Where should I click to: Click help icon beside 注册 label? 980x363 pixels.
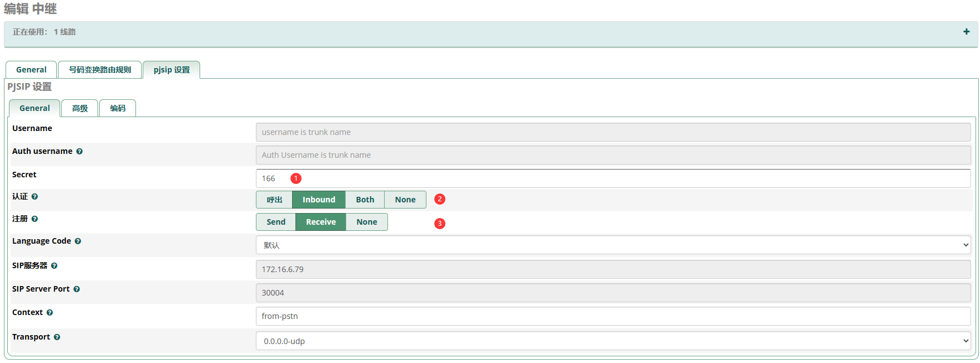[x=35, y=219]
